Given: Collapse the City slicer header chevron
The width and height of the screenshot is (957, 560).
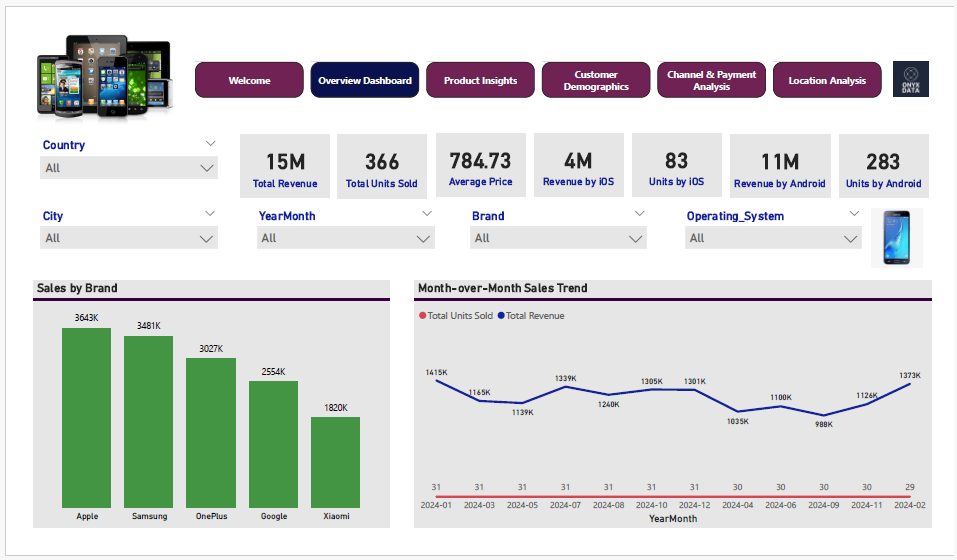Looking at the screenshot, I should point(210,214).
